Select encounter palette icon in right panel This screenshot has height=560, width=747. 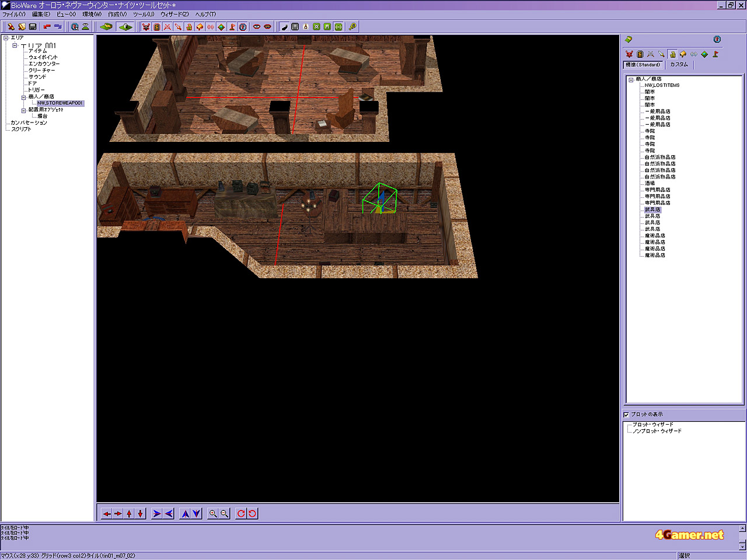pyautogui.click(x=651, y=54)
